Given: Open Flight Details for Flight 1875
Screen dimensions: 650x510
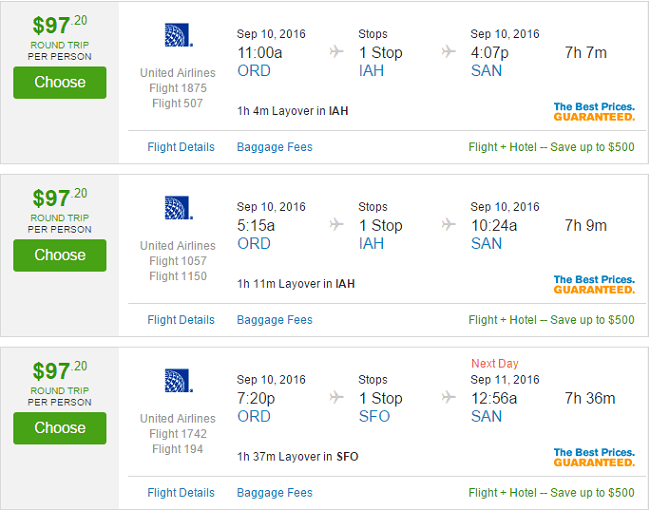Looking at the screenshot, I should pyautogui.click(x=181, y=147).
